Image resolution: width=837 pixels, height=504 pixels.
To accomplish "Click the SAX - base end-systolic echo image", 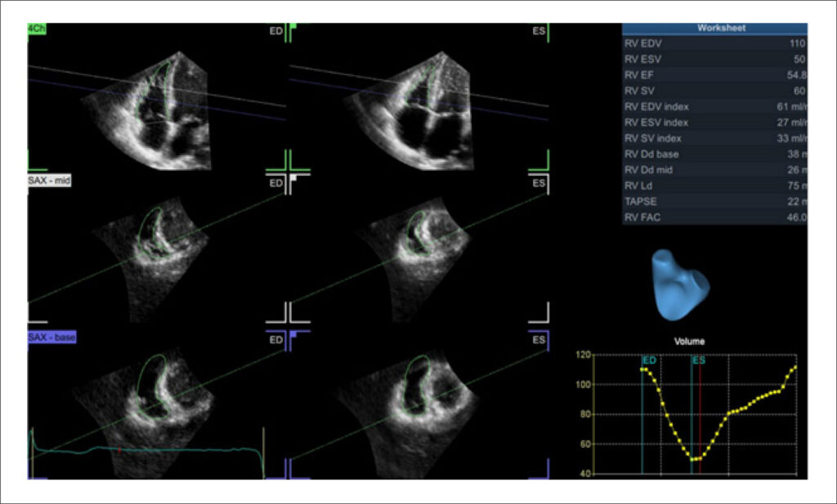I will [405, 413].
